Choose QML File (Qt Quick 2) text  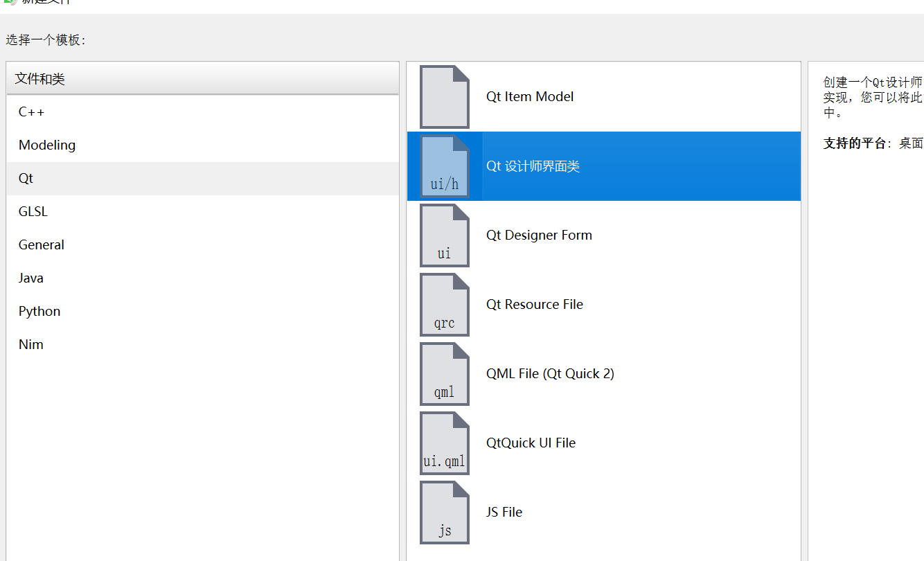[x=550, y=374]
